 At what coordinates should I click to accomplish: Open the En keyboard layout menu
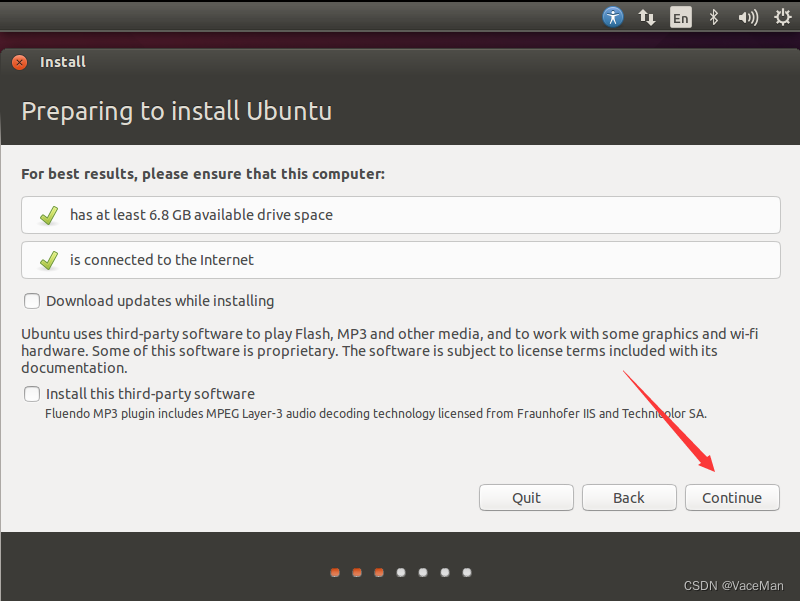tap(680, 16)
